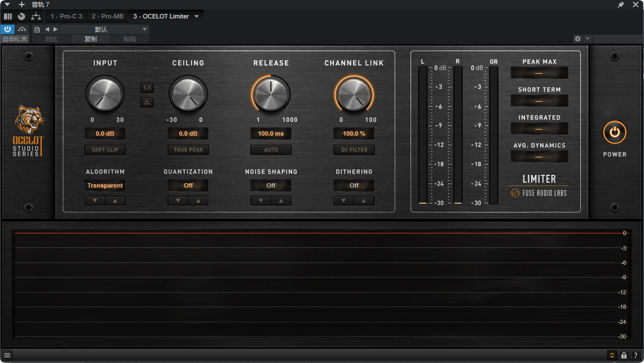Toggle the DC FILTER button

(354, 150)
